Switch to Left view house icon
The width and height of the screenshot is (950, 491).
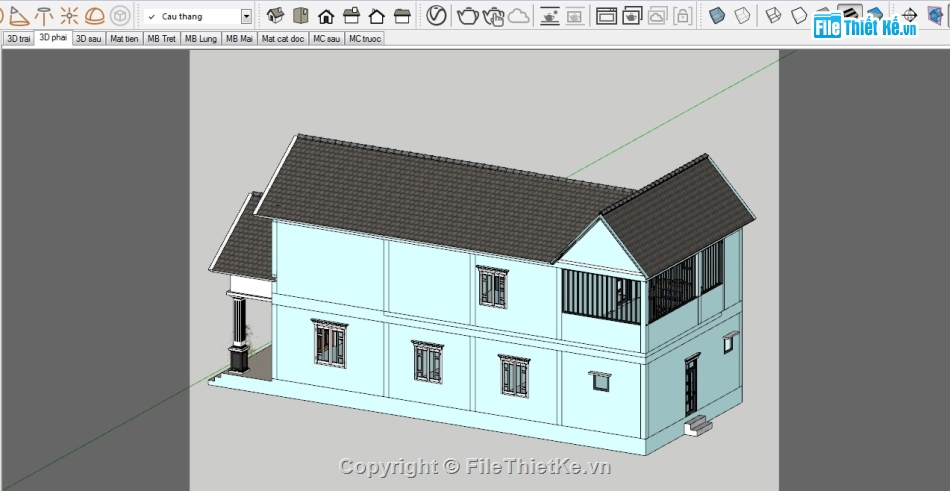pos(402,16)
